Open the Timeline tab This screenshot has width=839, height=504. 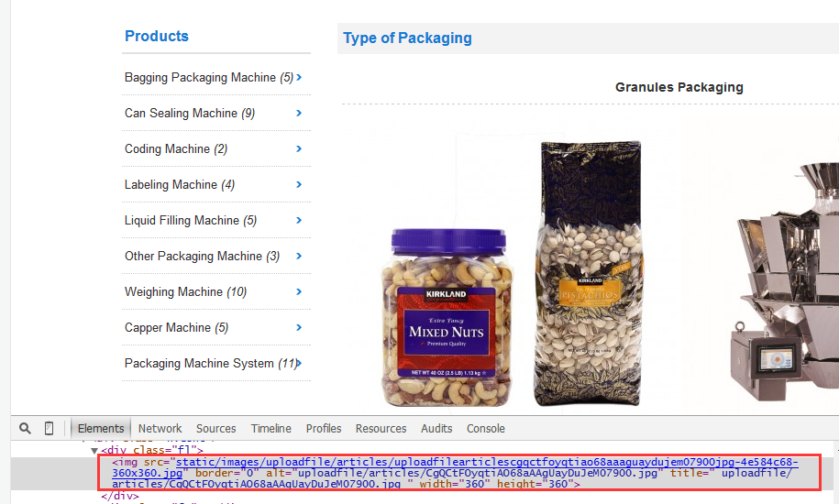click(270, 429)
